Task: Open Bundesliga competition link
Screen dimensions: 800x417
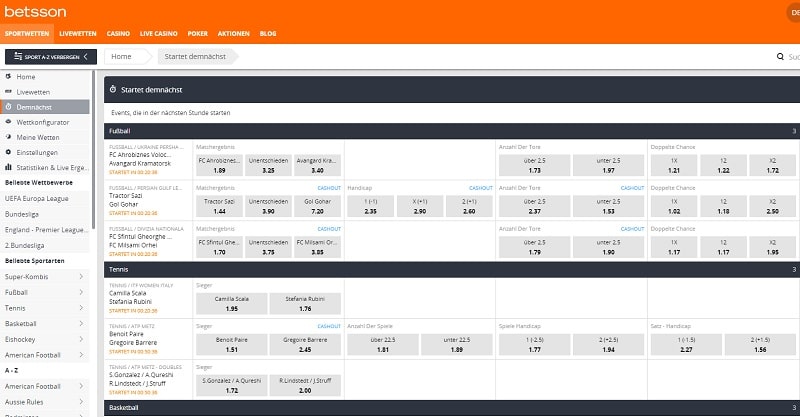Action: coord(22,214)
